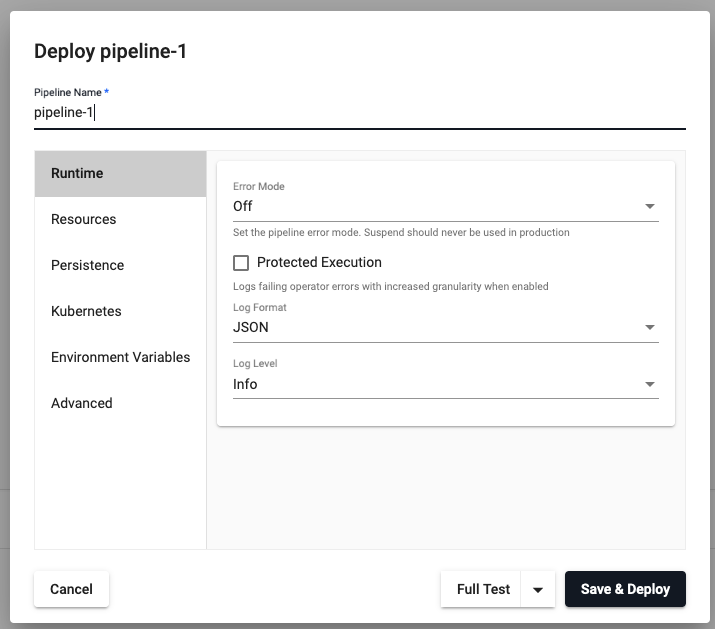Screen dimensions: 715x629
Task: Open the Log Format dropdown
Action: coord(446,327)
